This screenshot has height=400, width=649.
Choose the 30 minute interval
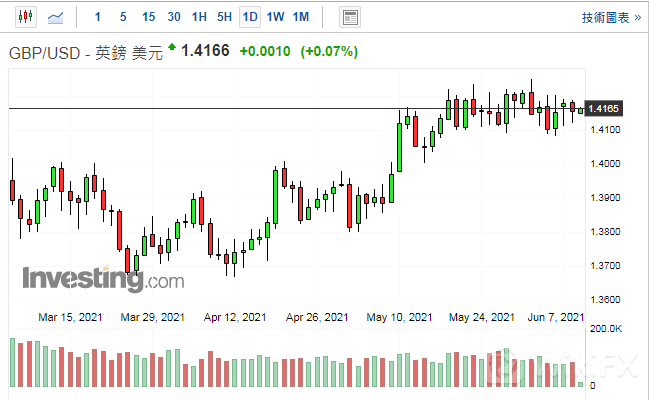pyautogui.click(x=174, y=17)
